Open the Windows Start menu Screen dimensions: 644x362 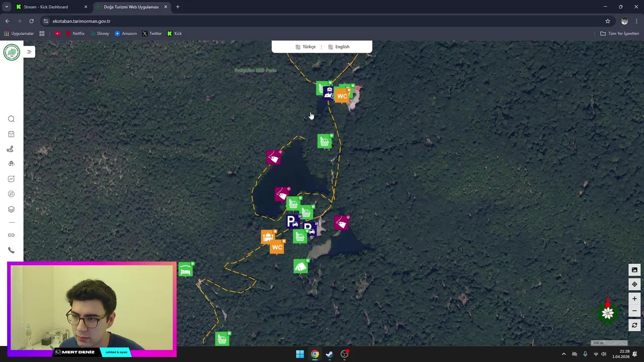pyautogui.click(x=300, y=354)
